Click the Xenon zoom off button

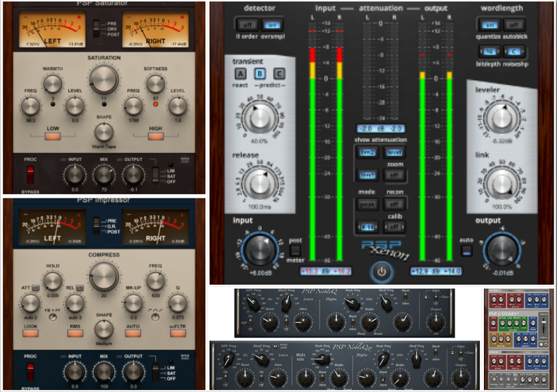click(x=394, y=175)
